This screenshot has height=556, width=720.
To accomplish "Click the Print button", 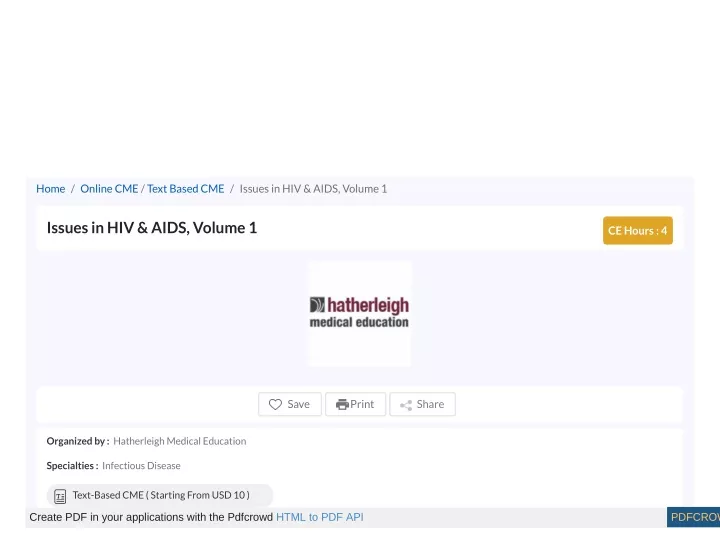I will (355, 404).
